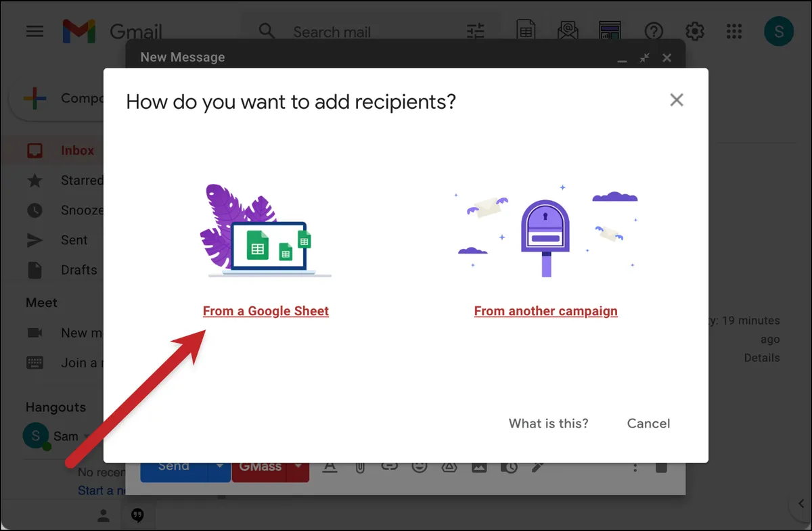Image resolution: width=812 pixels, height=531 pixels.
Task: Insert files using Drive icon
Action: [449, 467]
